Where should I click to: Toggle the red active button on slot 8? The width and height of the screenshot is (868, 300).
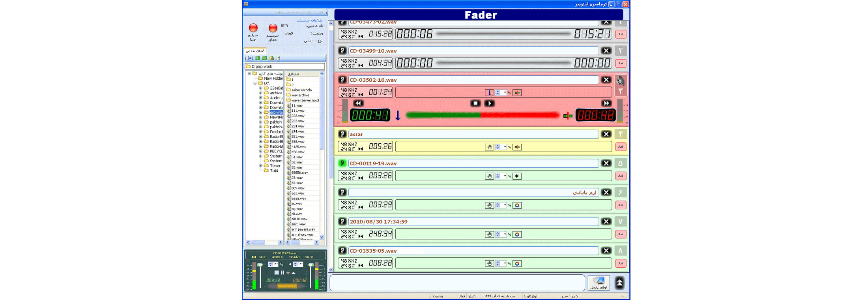620,263
